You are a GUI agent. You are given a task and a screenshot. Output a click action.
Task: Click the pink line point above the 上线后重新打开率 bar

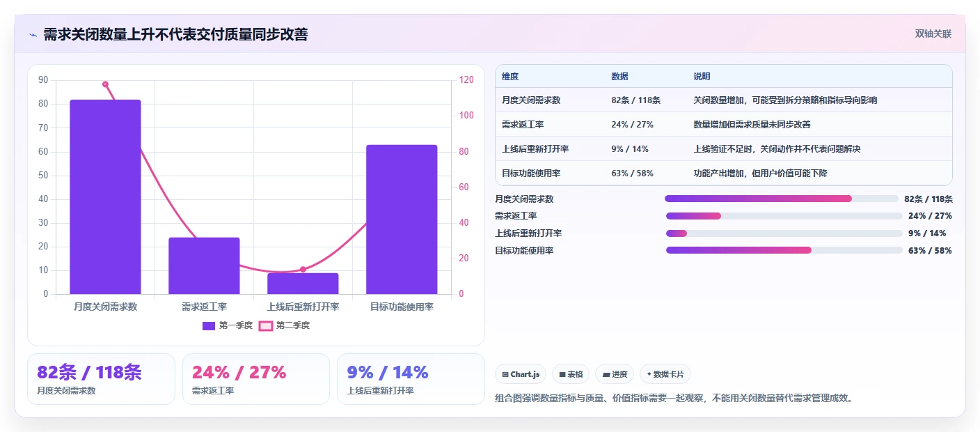point(303,269)
